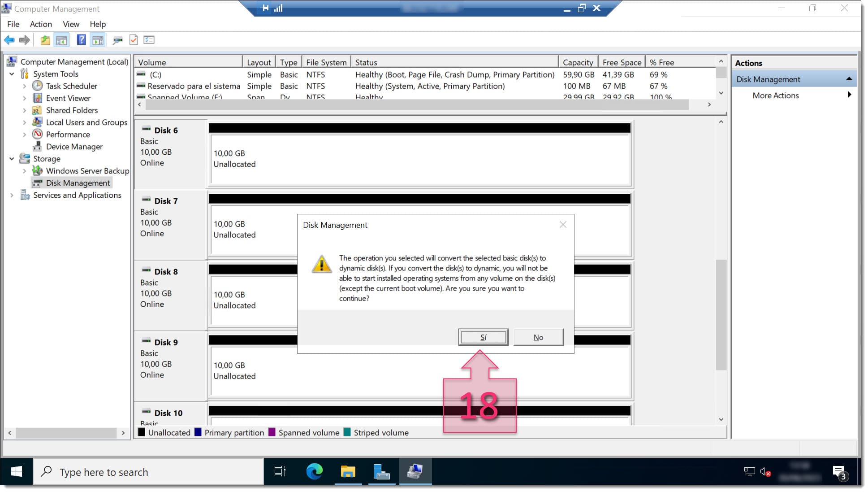Click teal Striped volume legend swatch
Viewport: 868px width, 492px height.
(347, 432)
